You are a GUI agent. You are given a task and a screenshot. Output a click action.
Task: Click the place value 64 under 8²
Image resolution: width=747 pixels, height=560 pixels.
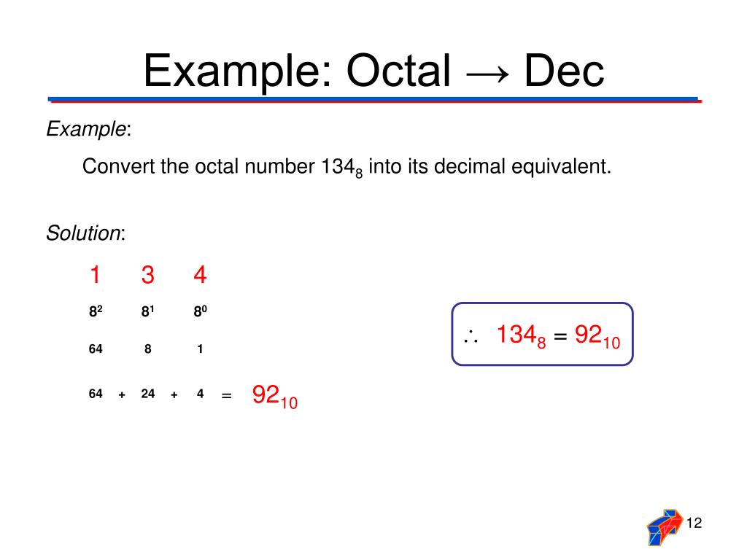pos(96,349)
